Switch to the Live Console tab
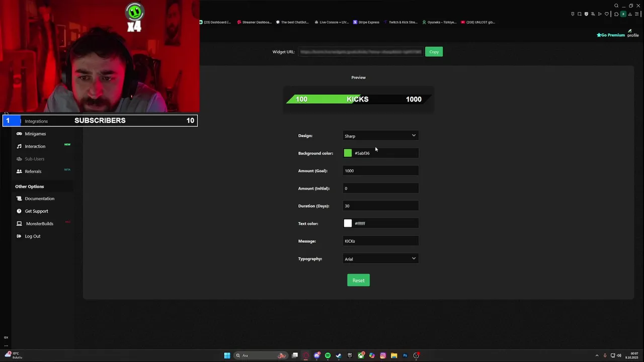644x362 pixels. point(332,22)
